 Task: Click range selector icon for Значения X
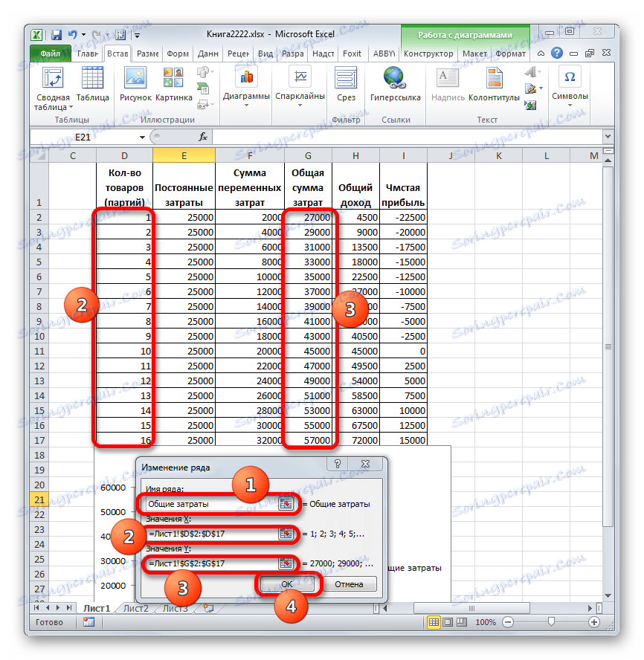point(286,534)
